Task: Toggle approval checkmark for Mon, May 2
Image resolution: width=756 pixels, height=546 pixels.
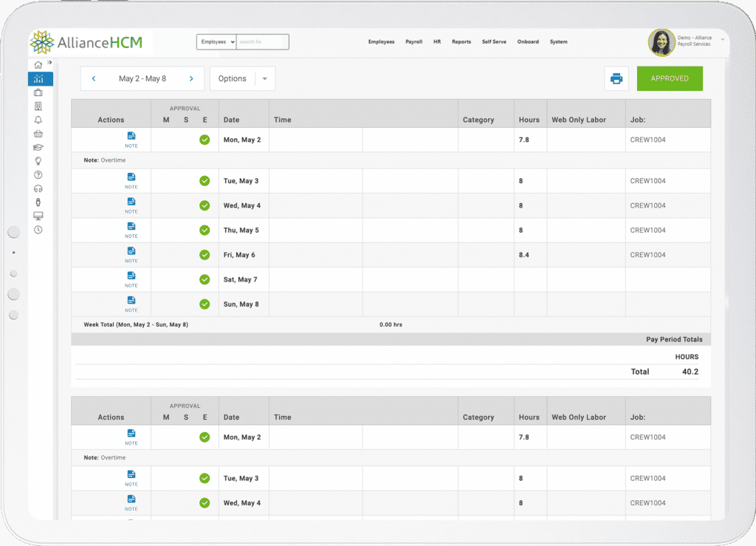Action: [205, 139]
